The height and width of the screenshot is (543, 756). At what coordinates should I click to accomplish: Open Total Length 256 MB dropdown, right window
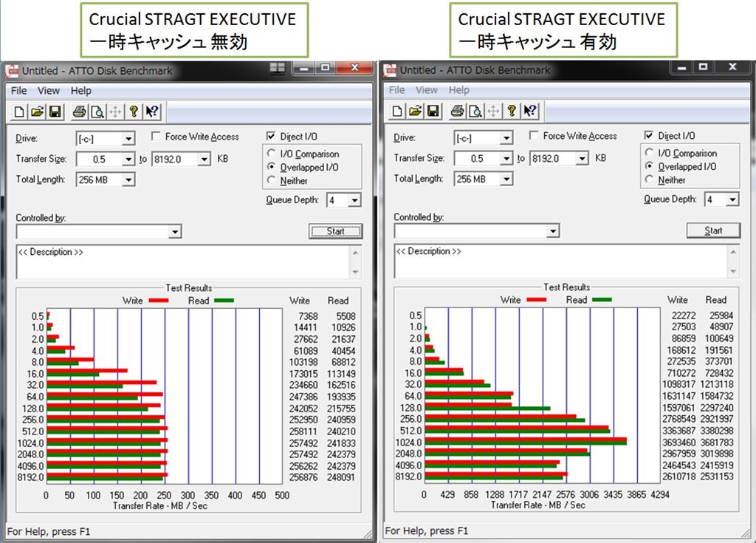(506, 179)
